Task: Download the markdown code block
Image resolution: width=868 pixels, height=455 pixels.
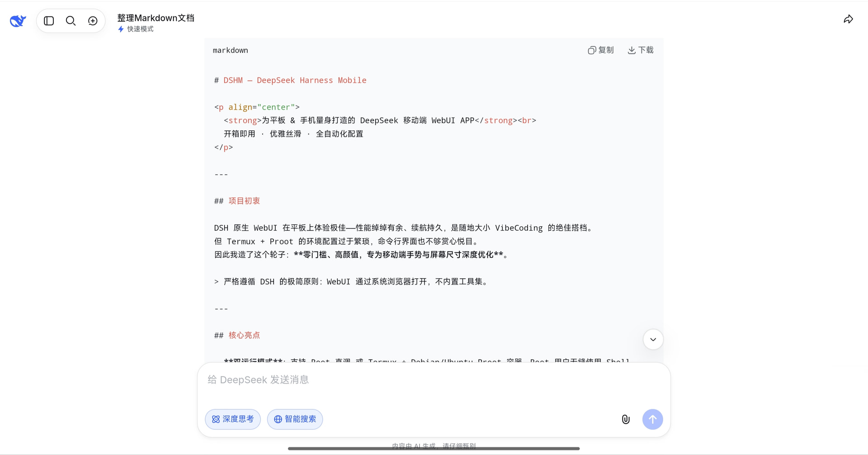Action: coord(641,50)
